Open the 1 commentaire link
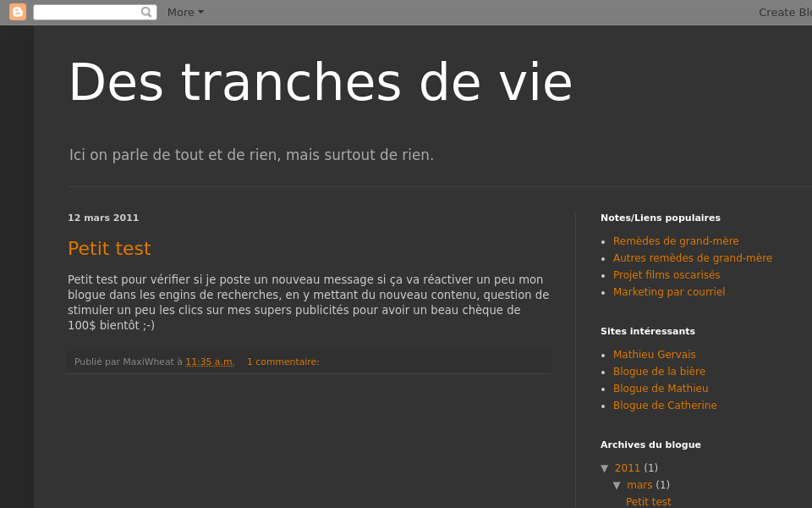Screen dimensions: 812x508 (283, 362)
